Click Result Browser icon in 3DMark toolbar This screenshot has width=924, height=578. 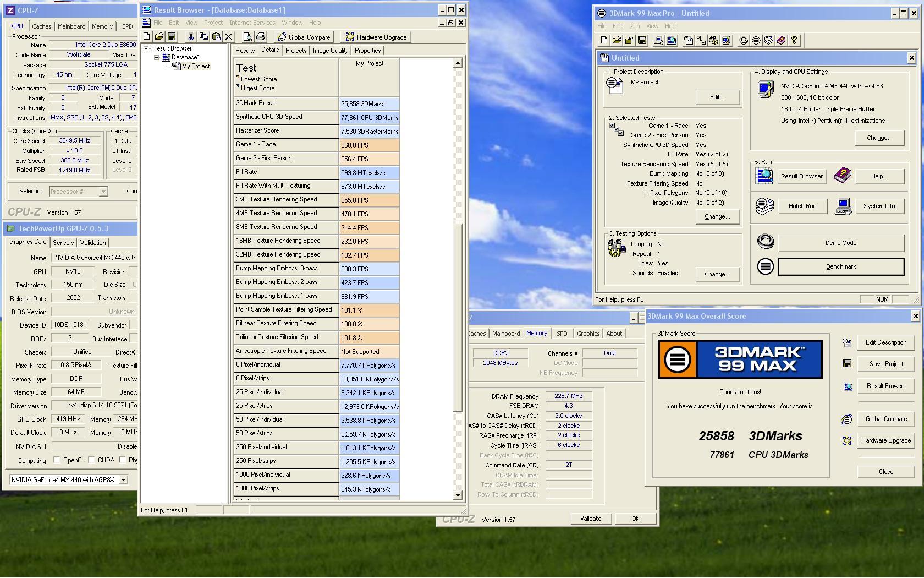pyautogui.click(x=672, y=40)
